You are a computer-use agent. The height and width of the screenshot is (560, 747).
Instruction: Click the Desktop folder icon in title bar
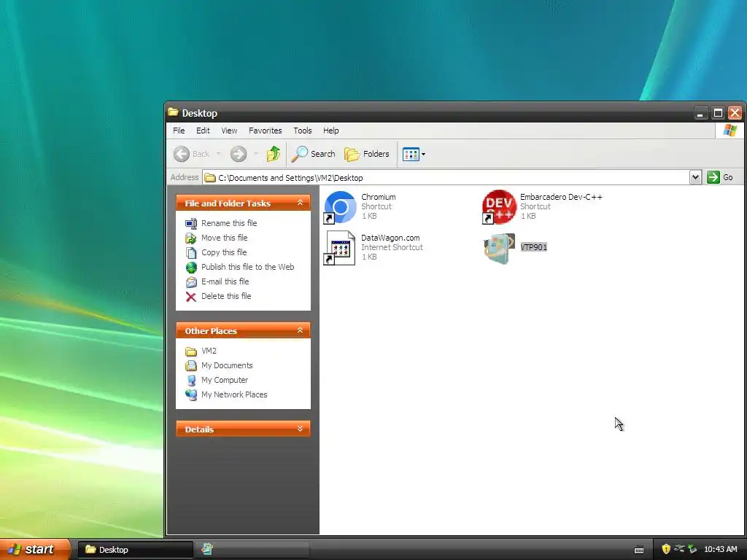coord(173,112)
